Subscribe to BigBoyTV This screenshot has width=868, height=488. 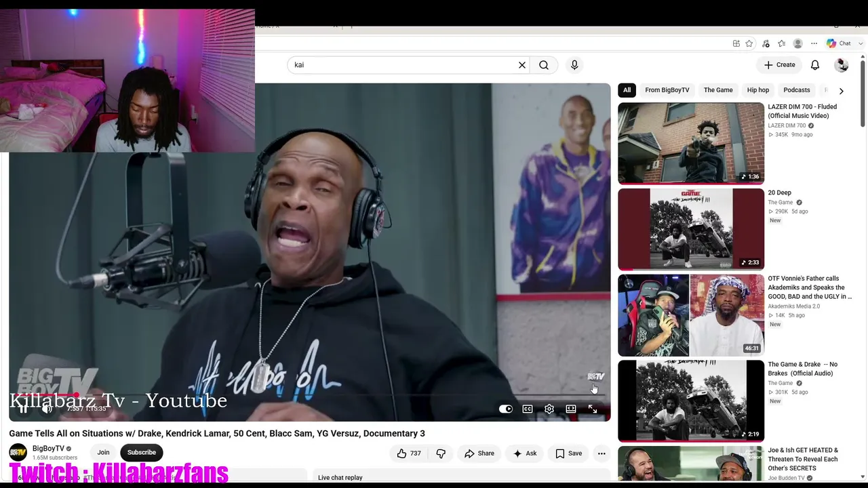(142, 453)
